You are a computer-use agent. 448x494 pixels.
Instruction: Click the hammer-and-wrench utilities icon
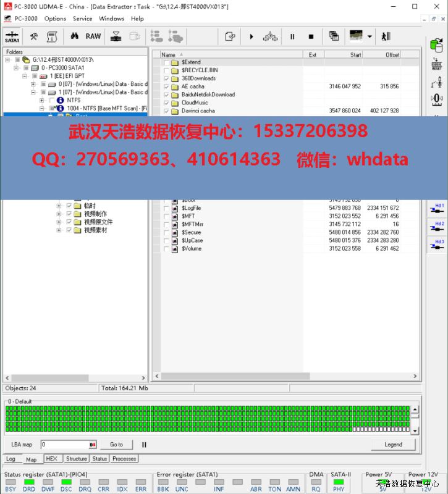point(34,36)
